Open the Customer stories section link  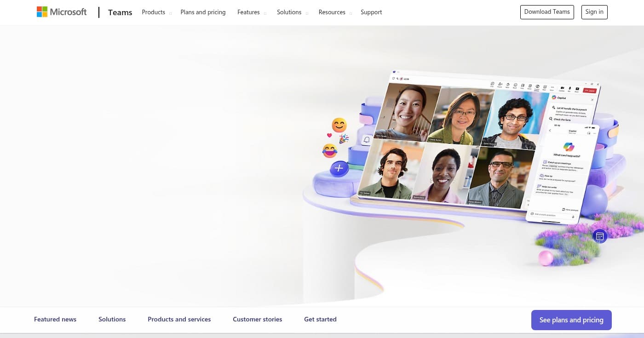click(257, 319)
